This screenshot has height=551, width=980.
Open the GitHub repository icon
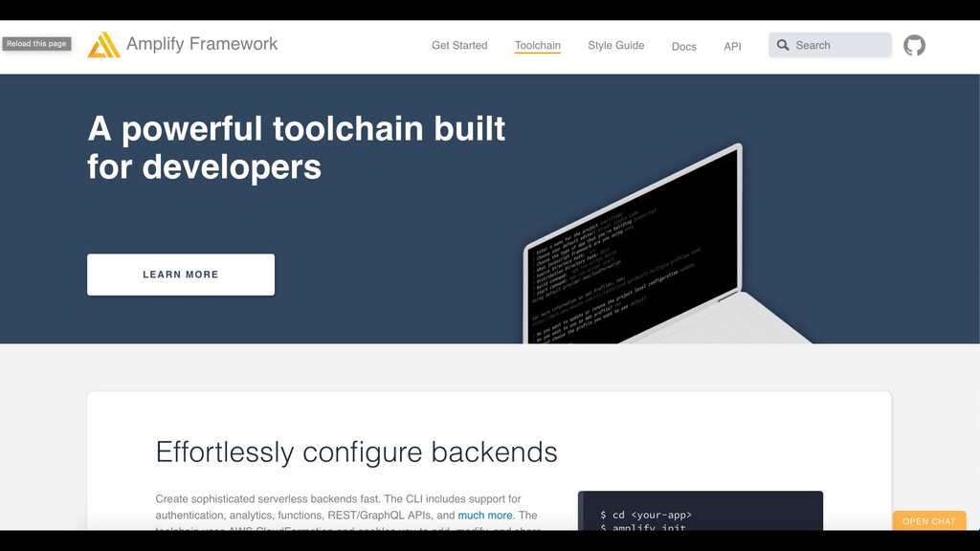coord(914,45)
